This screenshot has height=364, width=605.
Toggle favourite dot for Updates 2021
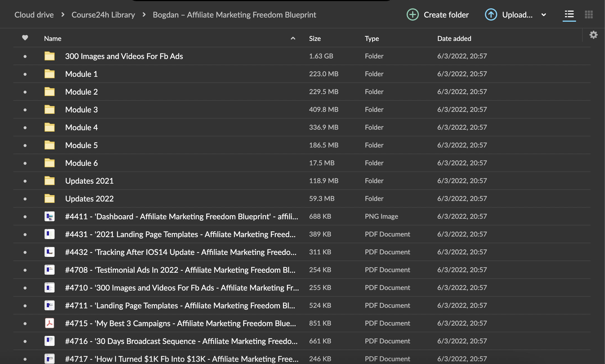pyautogui.click(x=25, y=181)
